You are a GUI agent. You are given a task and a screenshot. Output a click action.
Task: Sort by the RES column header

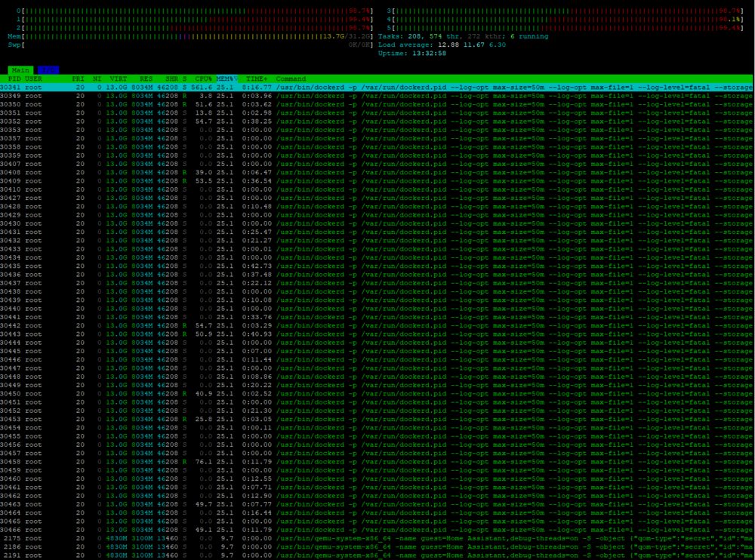pyautogui.click(x=146, y=79)
